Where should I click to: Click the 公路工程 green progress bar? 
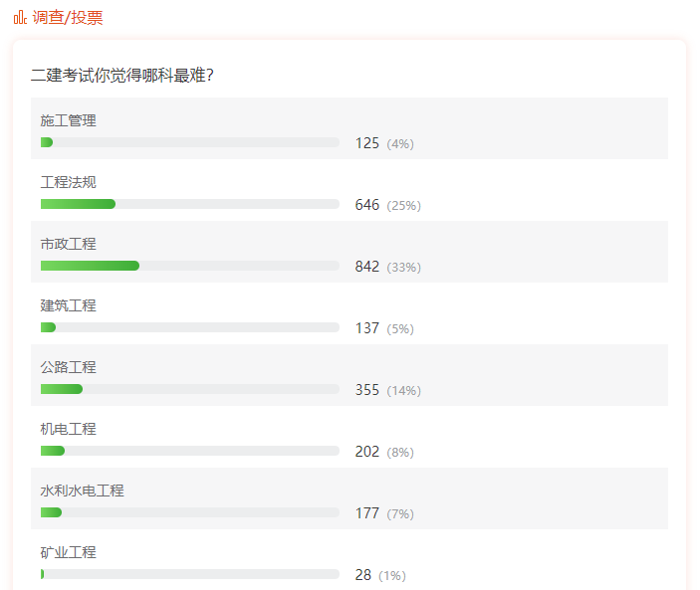click(62, 389)
